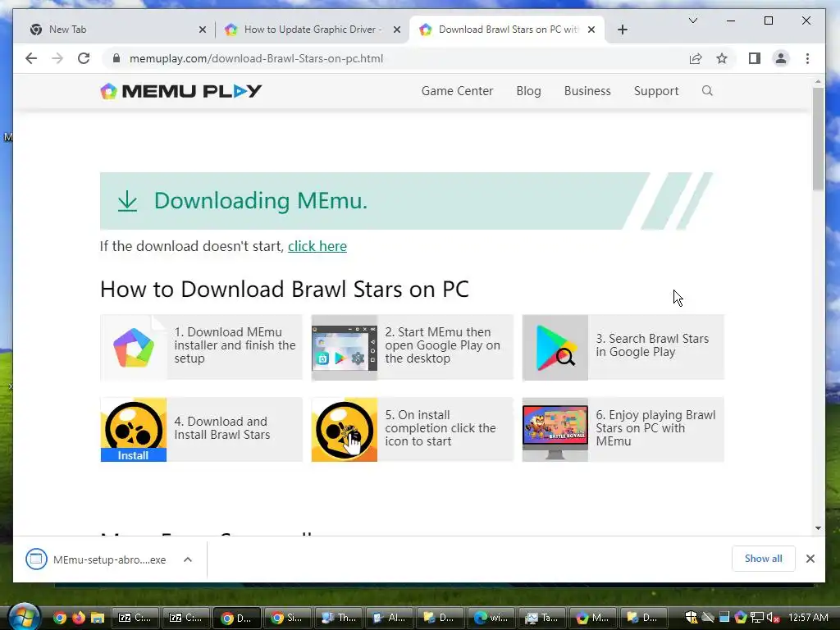
Task: Share this page using the share icon
Action: pyautogui.click(x=696, y=58)
